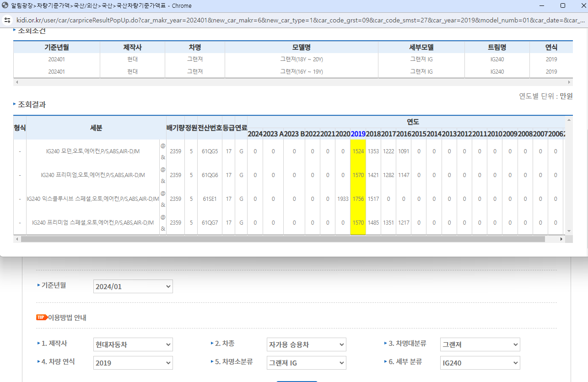Click the 61QG7 code cell
Image resolution: width=588 pixels, height=382 pixels.
(x=210, y=222)
